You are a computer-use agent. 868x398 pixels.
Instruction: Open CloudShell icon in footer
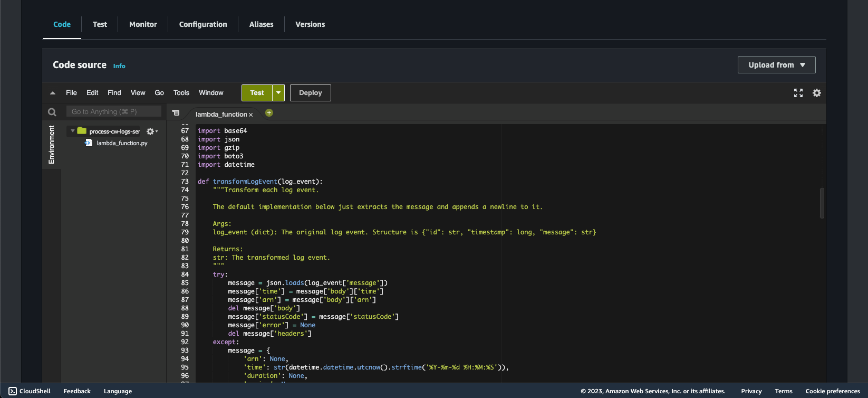[x=13, y=391]
